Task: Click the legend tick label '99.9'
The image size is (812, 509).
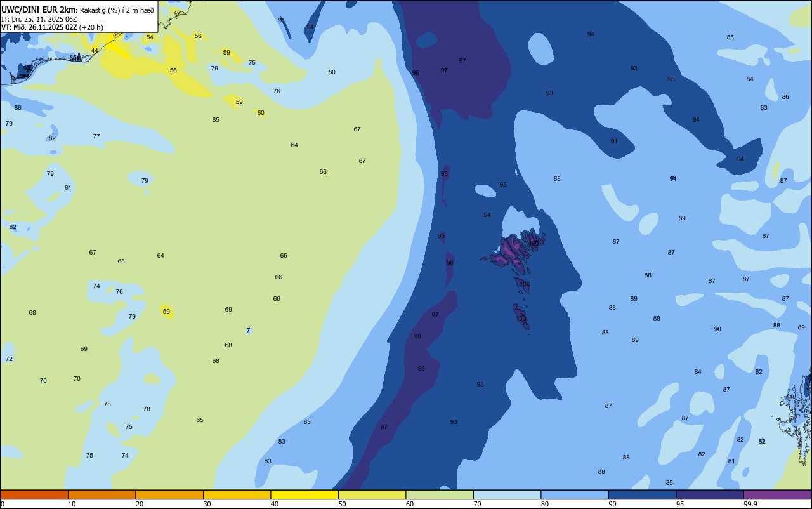Action: (750, 504)
